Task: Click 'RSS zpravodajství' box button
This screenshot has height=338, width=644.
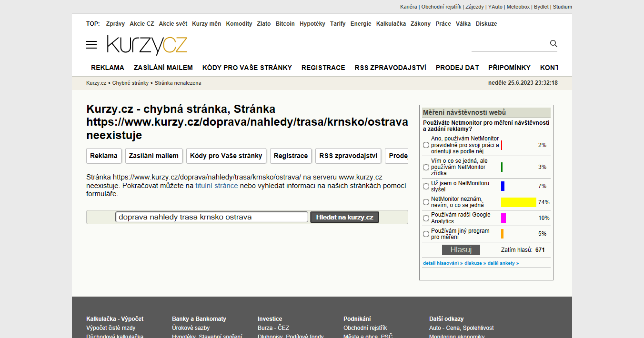Action: [x=348, y=156]
